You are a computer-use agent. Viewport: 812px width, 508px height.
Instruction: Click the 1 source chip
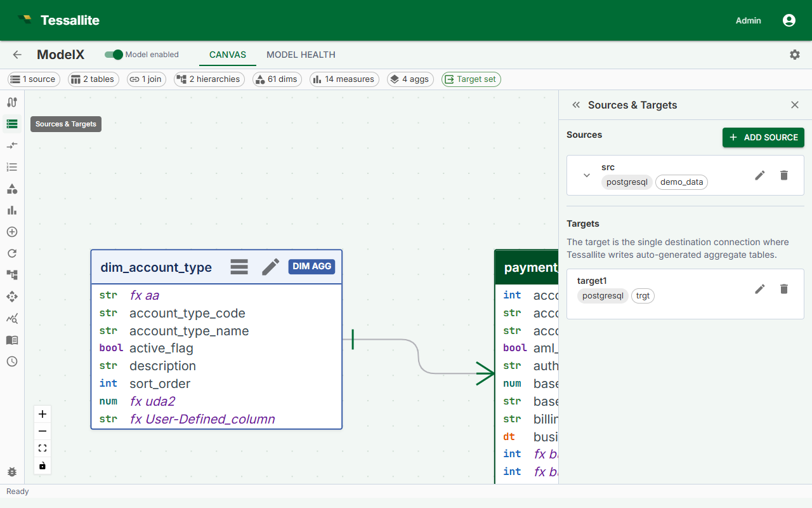point(34,79)
